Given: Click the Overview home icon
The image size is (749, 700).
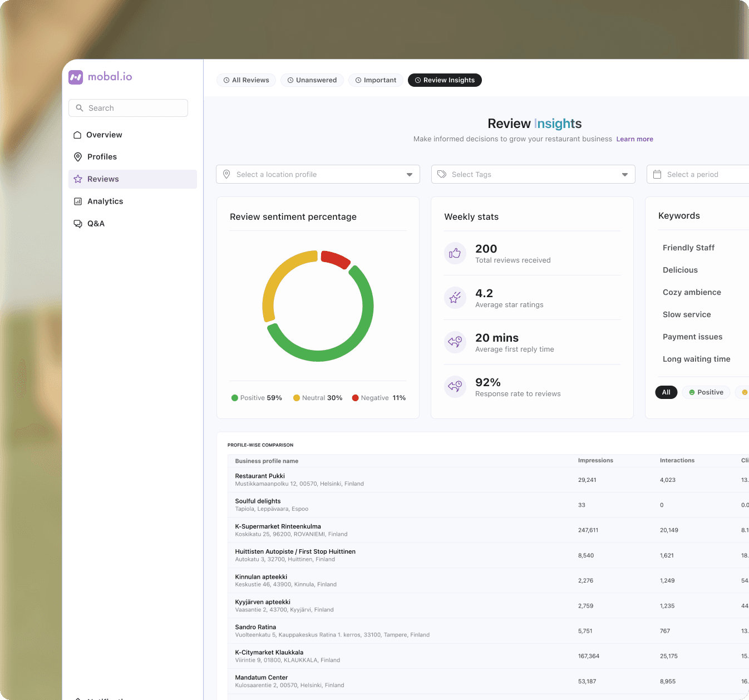Looking at the screenshot, I should (x=77, y=135).
